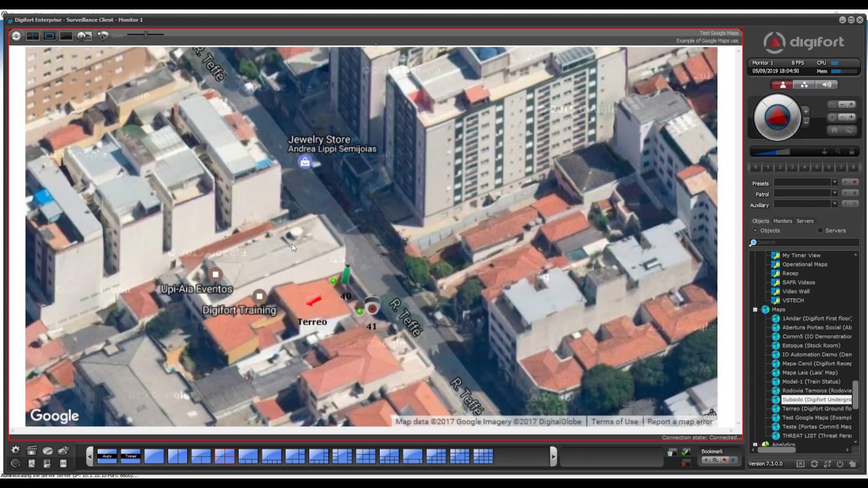This screenshot has height=488, width=868.
Task: Select the Objects radio button
Action: [755, 230]
